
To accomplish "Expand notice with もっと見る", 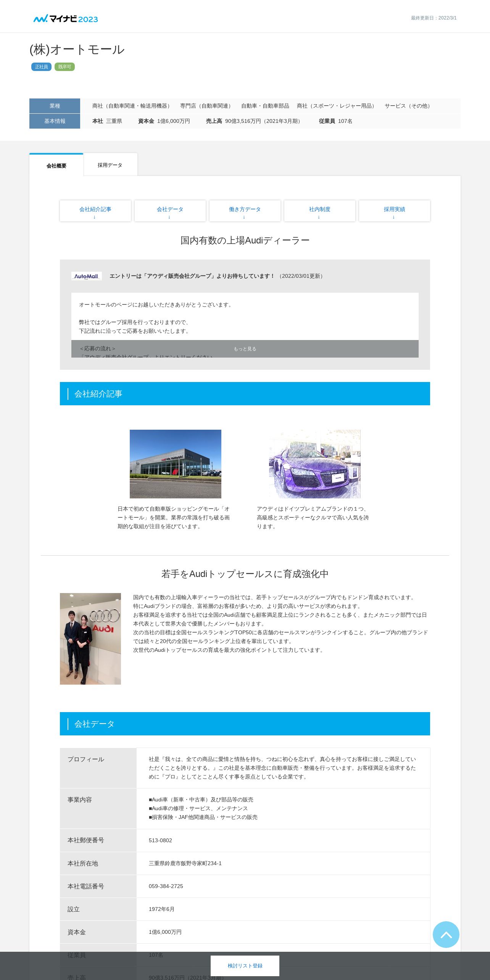I will (245, 349).
